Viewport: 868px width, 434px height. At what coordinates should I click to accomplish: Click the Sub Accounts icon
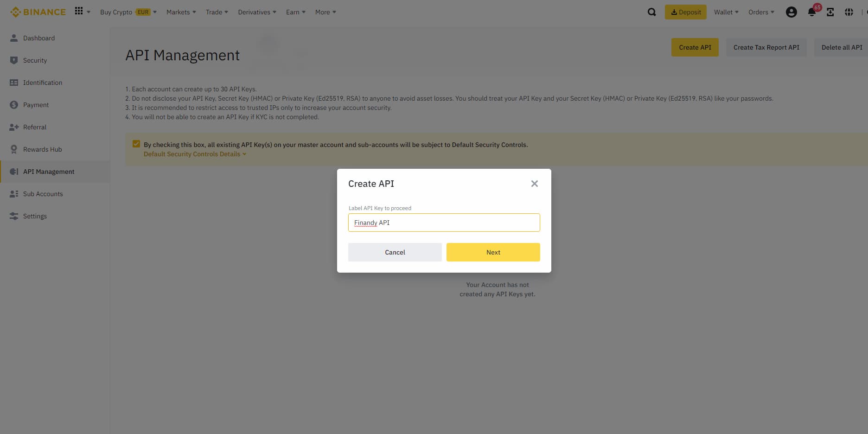click(14, 194)
